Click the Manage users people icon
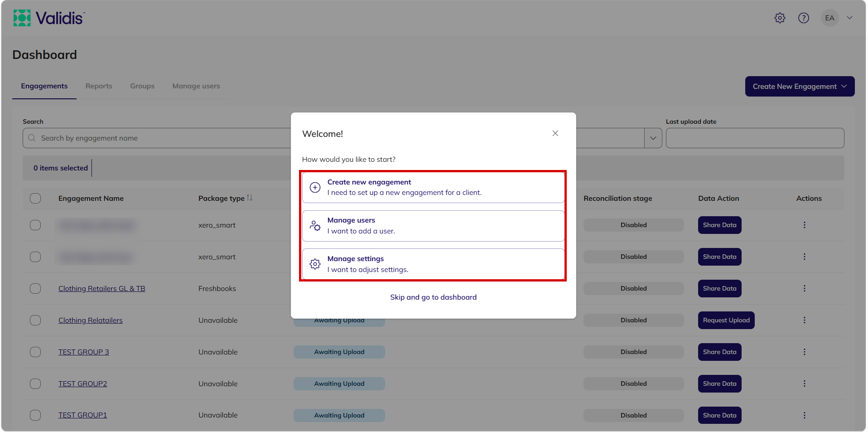 (315, 225)
